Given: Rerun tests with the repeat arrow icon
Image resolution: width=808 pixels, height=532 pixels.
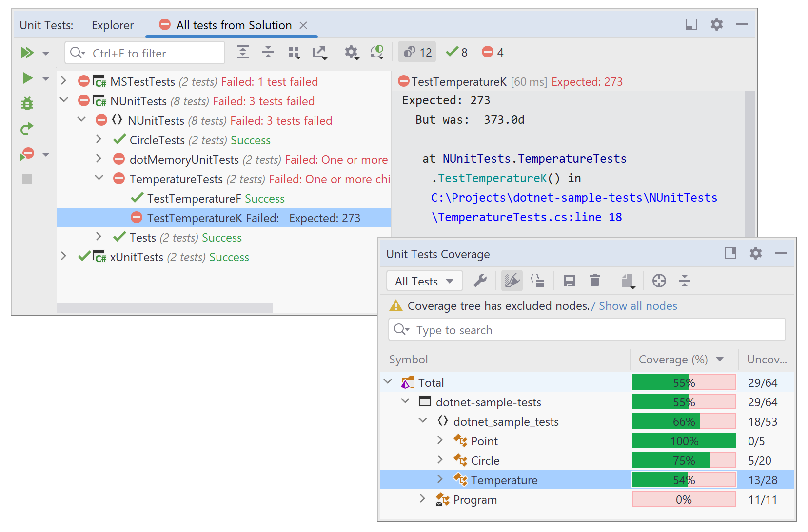Looking at the screenshot, I should click(x=27, y=129).
